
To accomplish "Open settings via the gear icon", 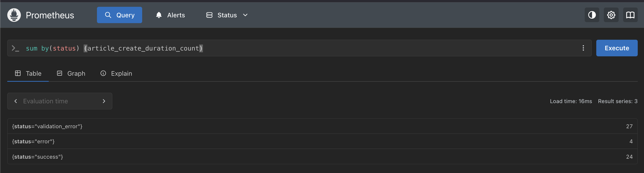I will [x=611, y=15].
